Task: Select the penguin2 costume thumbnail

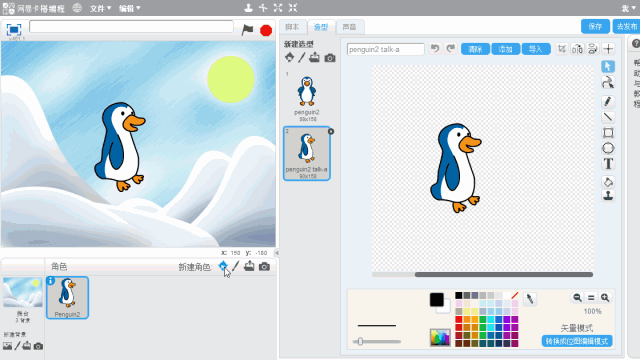Action: pyautogui.click(x=307, y=96)
